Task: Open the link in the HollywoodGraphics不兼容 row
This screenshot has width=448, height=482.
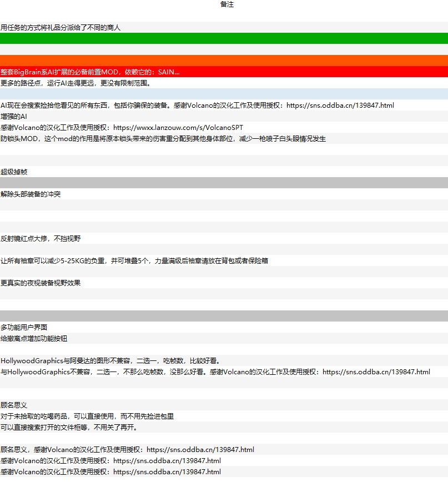Action: click(376, 371)
